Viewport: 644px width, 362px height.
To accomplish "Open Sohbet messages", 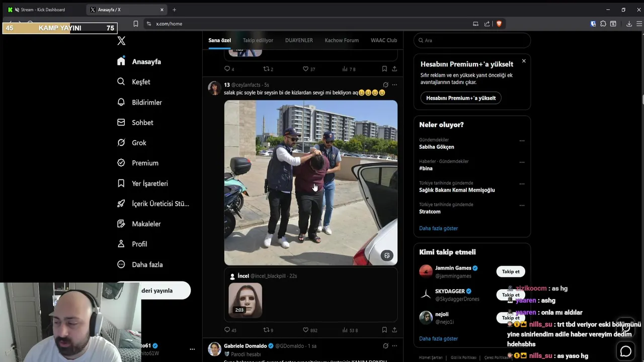I will [135, 122].
